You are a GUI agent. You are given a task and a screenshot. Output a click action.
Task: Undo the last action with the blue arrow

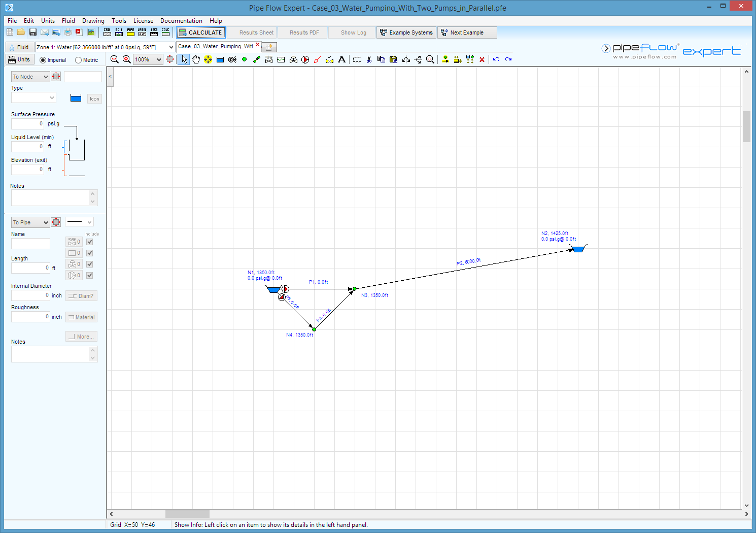(496, 59)
